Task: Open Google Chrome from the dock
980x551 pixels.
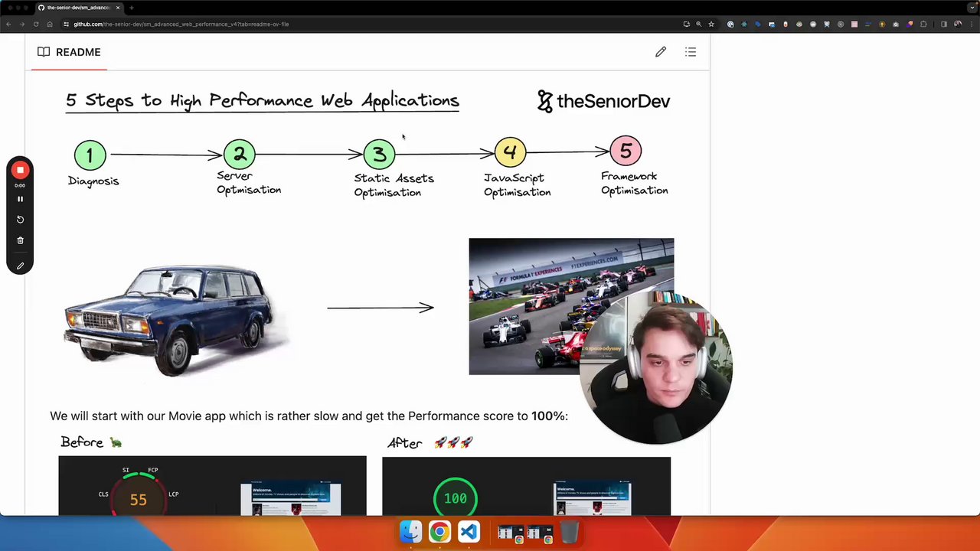Action: [440, 531]
